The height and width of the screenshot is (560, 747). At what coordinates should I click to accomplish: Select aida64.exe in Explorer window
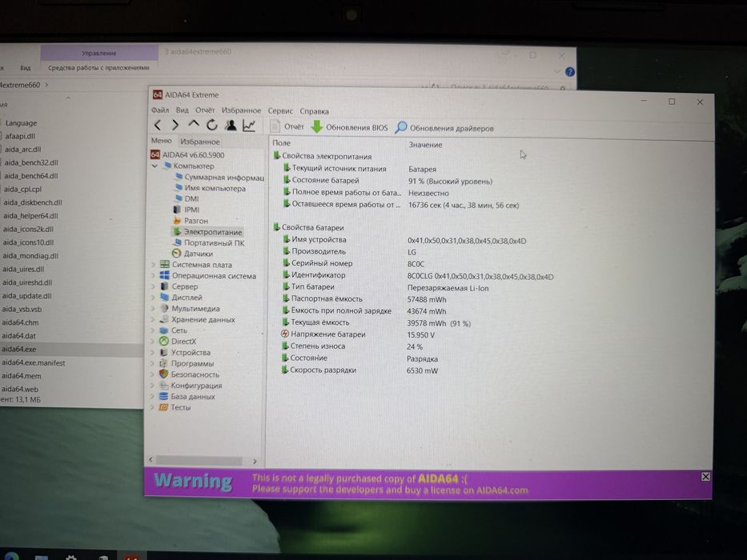19,349
